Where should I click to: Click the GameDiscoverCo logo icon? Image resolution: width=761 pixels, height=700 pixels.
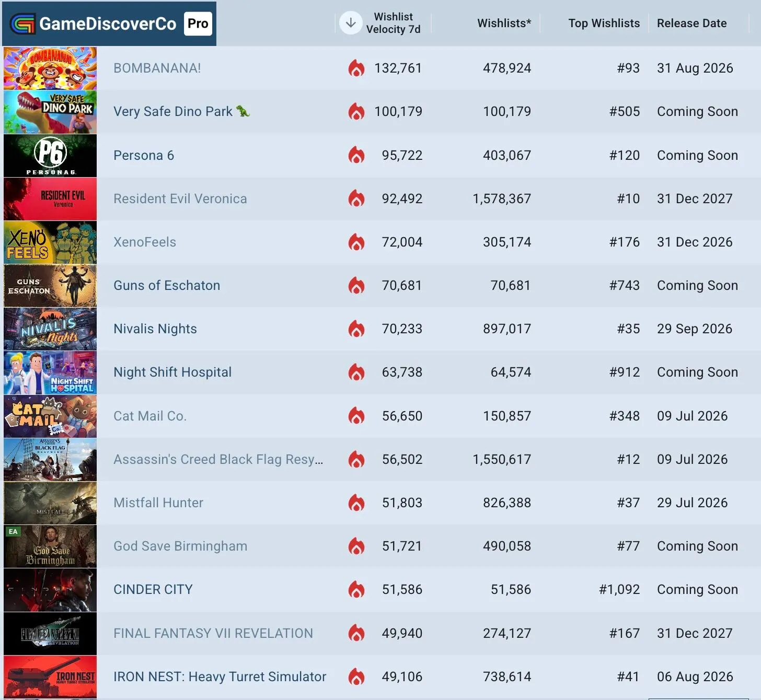[22, 24]
